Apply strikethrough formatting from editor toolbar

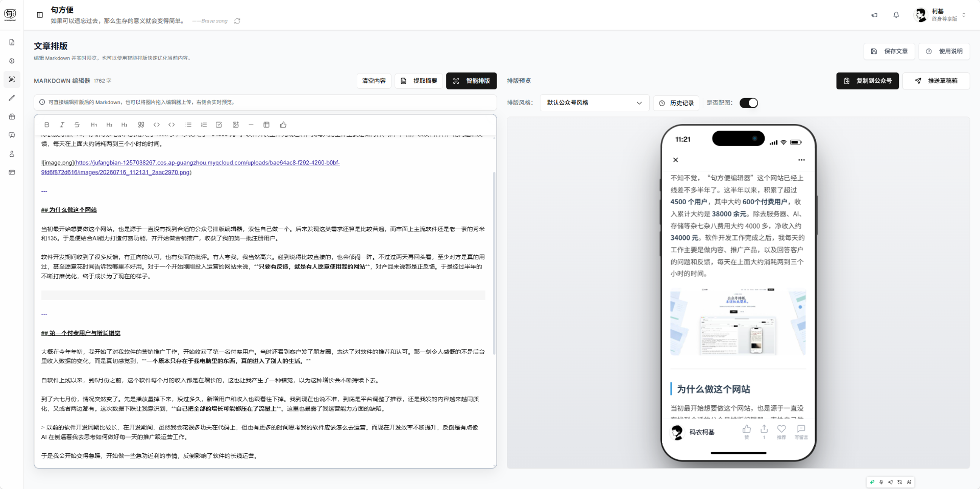click(x=77, y=125)
